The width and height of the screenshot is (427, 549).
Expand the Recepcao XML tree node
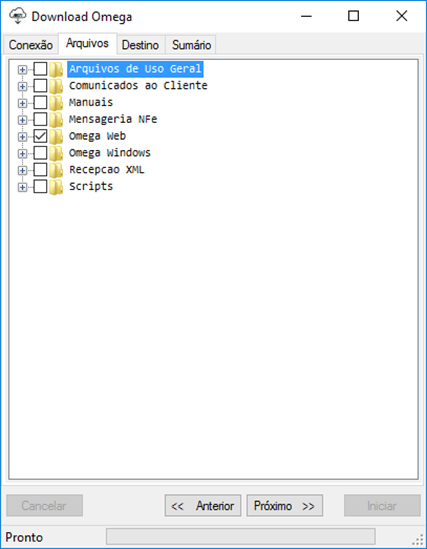22,171
